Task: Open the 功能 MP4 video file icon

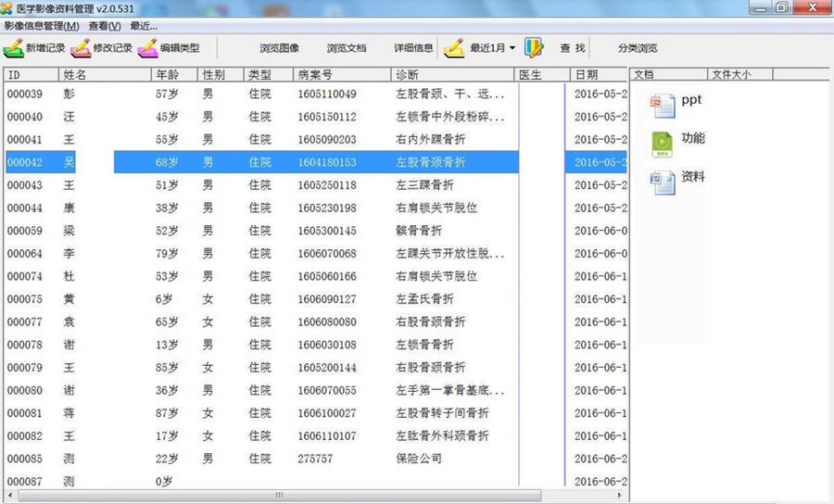Action: pos(663,145)
